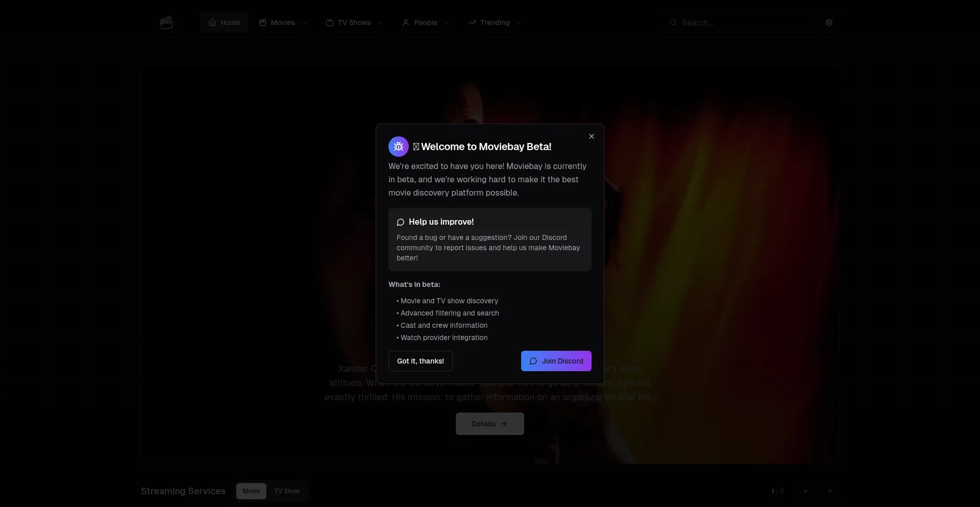
Task: Expand the People navigation dropdown
Action: click(x=426, y=22)
